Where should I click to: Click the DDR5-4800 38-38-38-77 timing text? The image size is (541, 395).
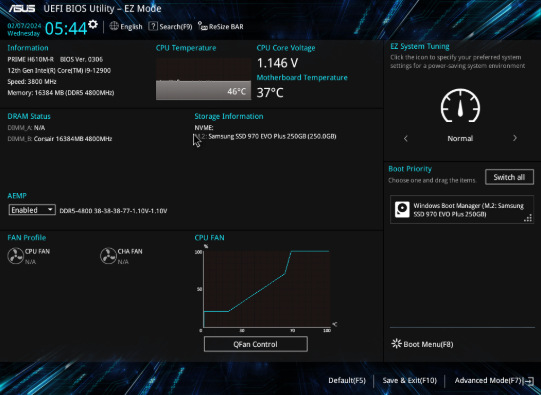(114, 211)
